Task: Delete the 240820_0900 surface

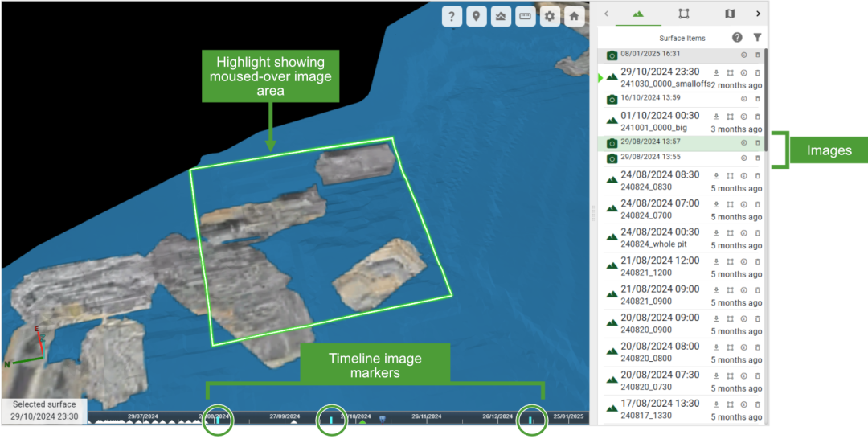Action: point(758,319)
